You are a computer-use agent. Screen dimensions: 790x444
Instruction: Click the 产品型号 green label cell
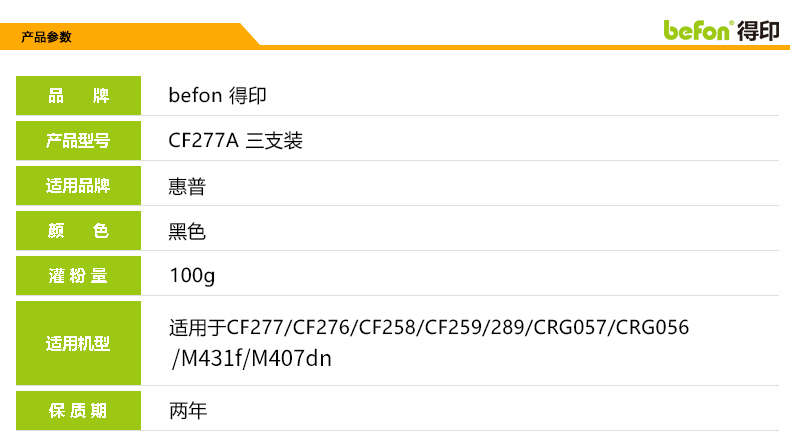click(x=79, y=141)
